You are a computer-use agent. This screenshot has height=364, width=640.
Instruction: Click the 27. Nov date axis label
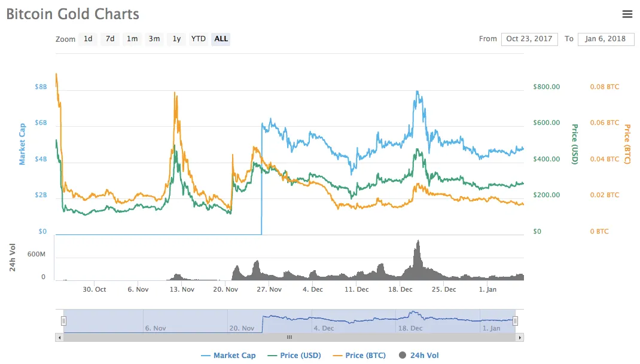(269, 289)
